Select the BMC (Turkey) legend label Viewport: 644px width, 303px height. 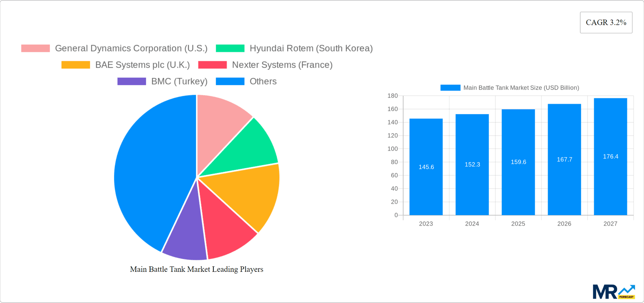179,81
